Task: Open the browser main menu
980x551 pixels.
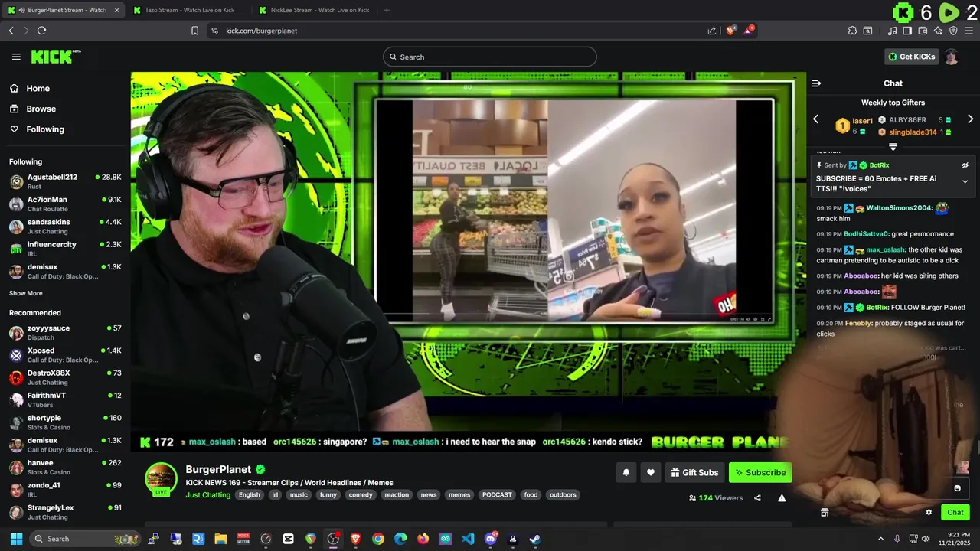Action: 969,31
